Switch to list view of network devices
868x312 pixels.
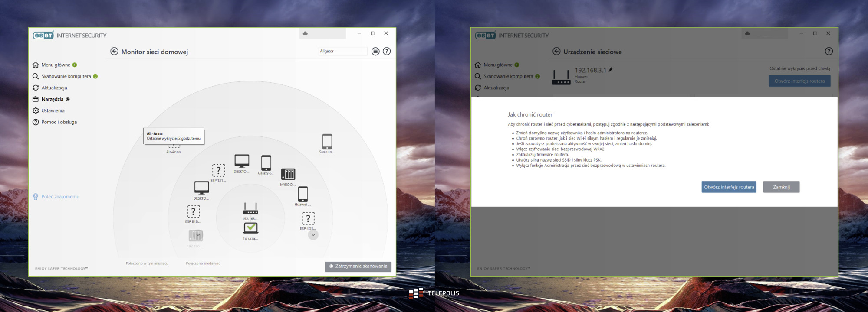[375, 52]
